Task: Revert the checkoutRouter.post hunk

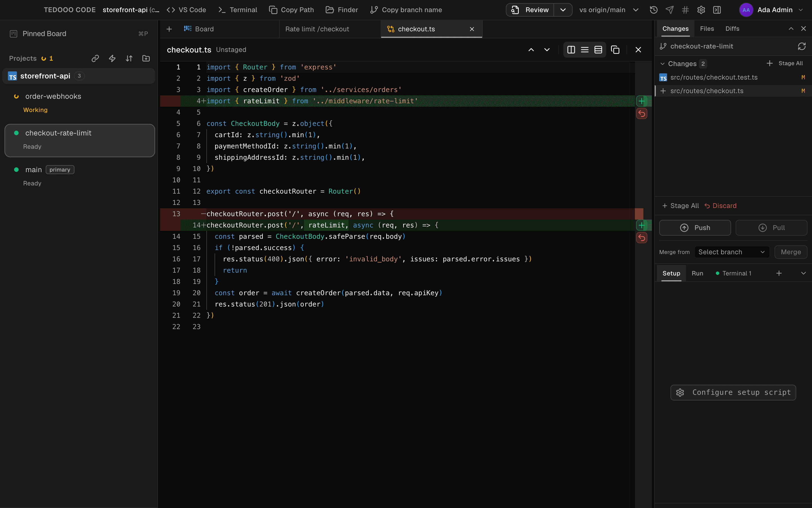Action: 641,238
